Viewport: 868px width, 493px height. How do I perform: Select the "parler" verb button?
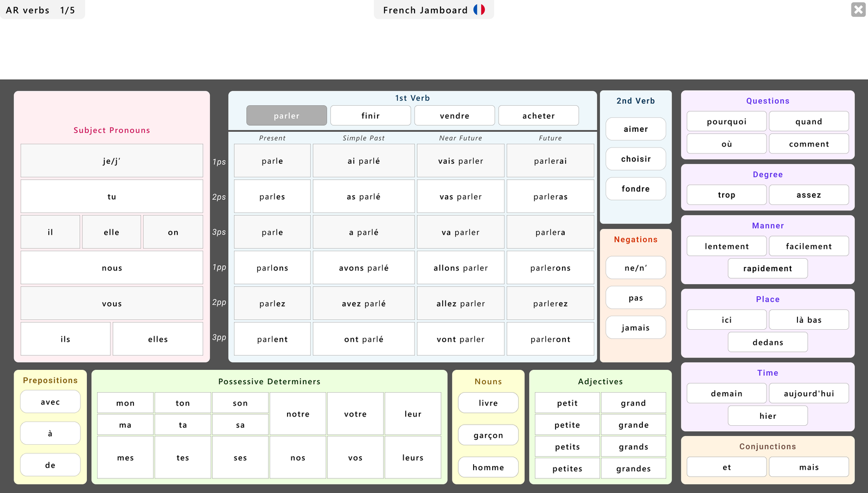click(286, 116)
